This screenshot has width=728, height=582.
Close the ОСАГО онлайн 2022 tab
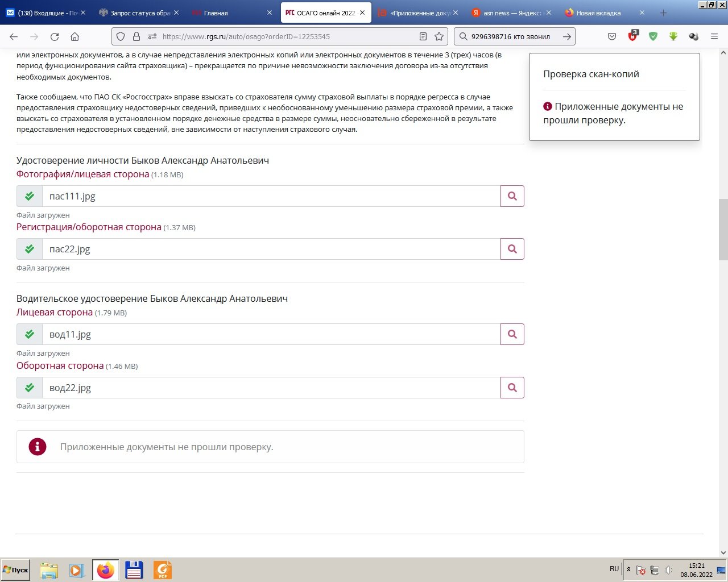[362, 13]
